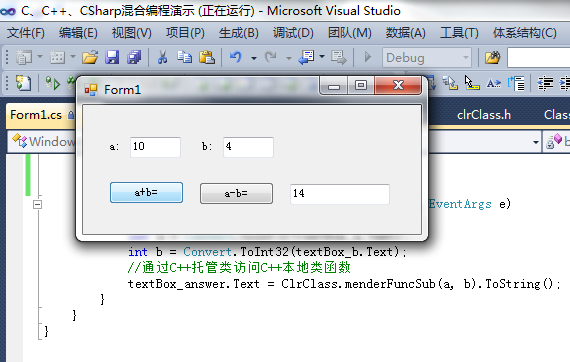
Task: Click the Save All icon
Action: [134, 57]
